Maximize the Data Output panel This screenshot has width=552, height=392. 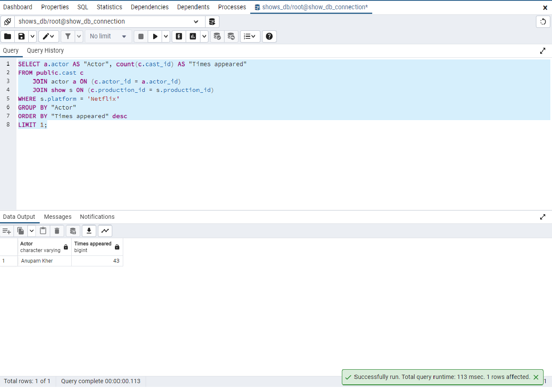[x=543, y=217]
